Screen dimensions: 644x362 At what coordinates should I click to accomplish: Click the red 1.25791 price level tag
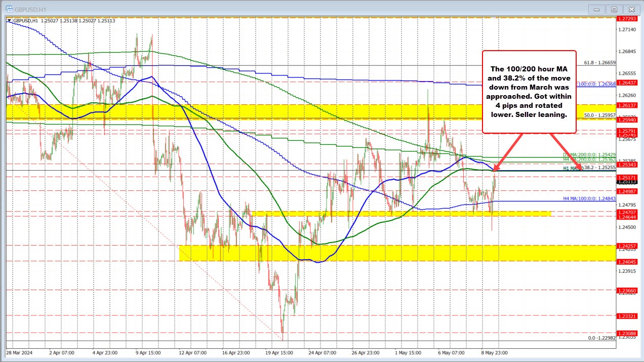coord(627,131)
